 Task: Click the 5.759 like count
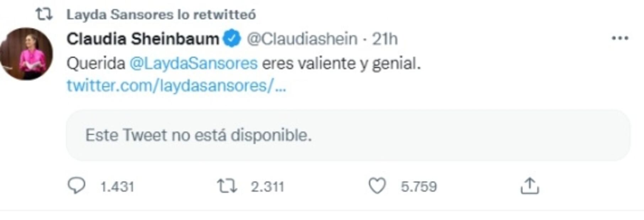tap(419, 187)
